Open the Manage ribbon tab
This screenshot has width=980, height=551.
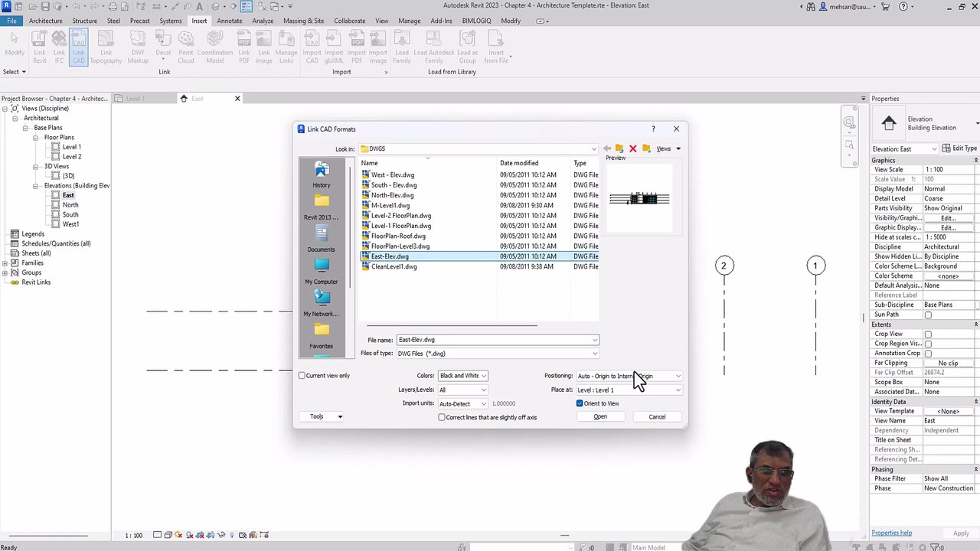click(409, 21)
